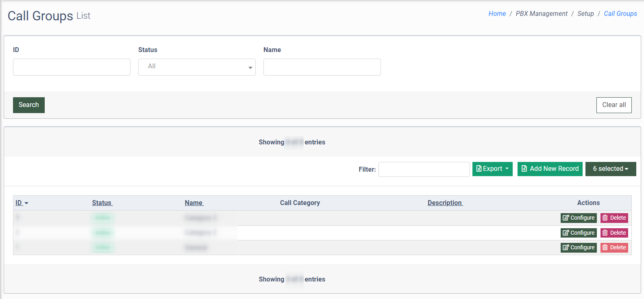Viewport: 644px width, 299px height.
Task: Go to Home breadcrumb link
Action: (497, 14)
